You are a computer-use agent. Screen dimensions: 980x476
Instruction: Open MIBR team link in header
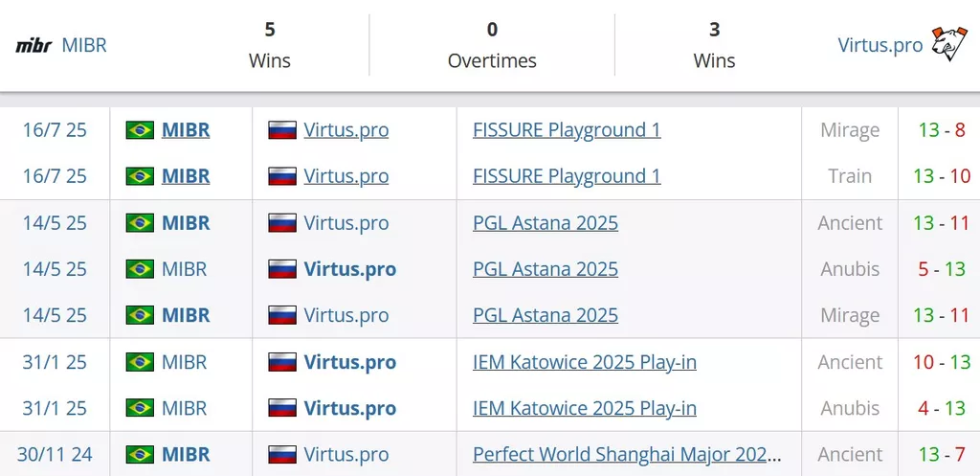click(84, 46)
